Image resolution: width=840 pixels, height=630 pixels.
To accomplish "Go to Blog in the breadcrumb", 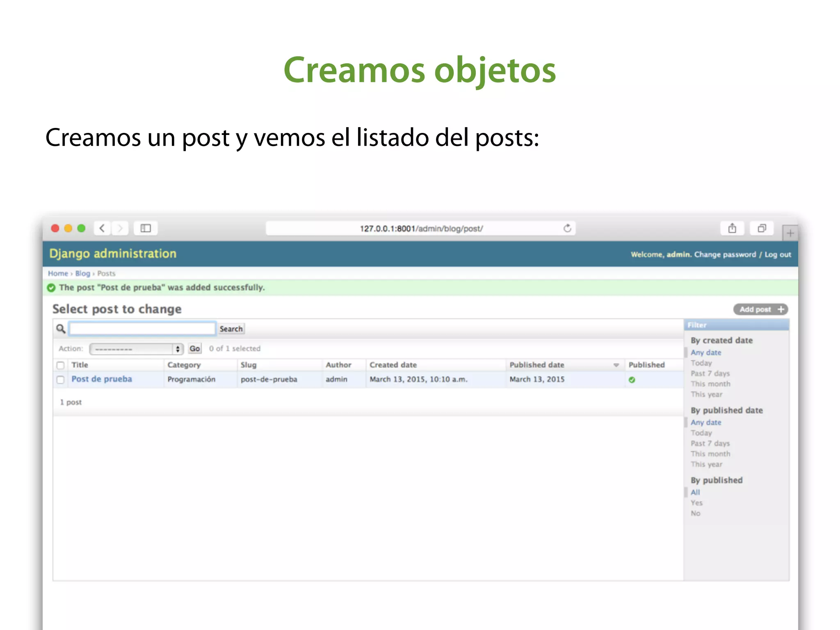I will [82, 274].
